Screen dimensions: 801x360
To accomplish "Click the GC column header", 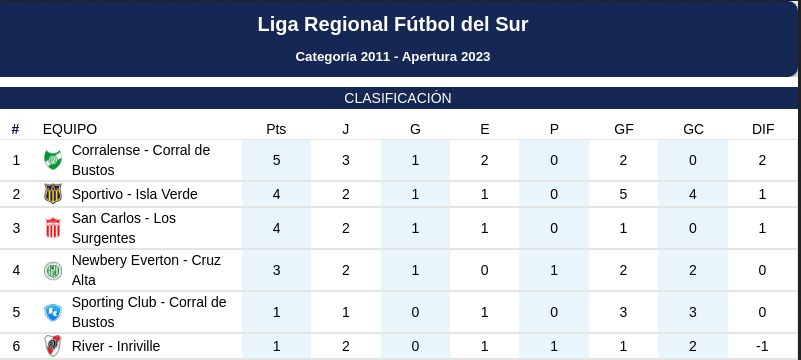I will (x=693, y=129).
